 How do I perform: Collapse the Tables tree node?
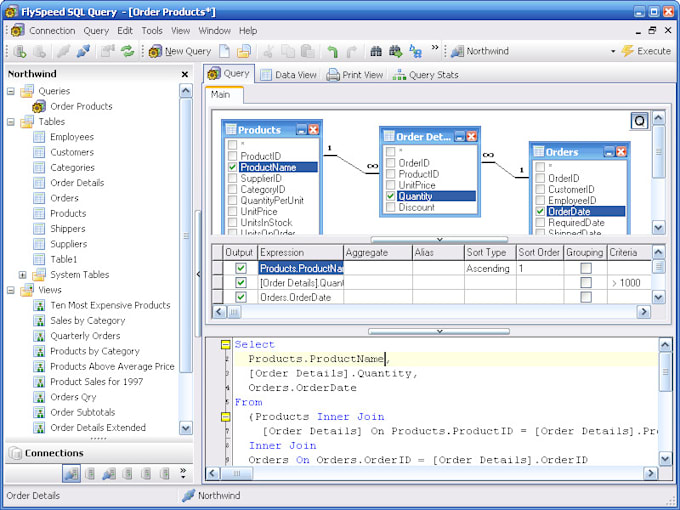pyautogui.click(x=11, y=122)
